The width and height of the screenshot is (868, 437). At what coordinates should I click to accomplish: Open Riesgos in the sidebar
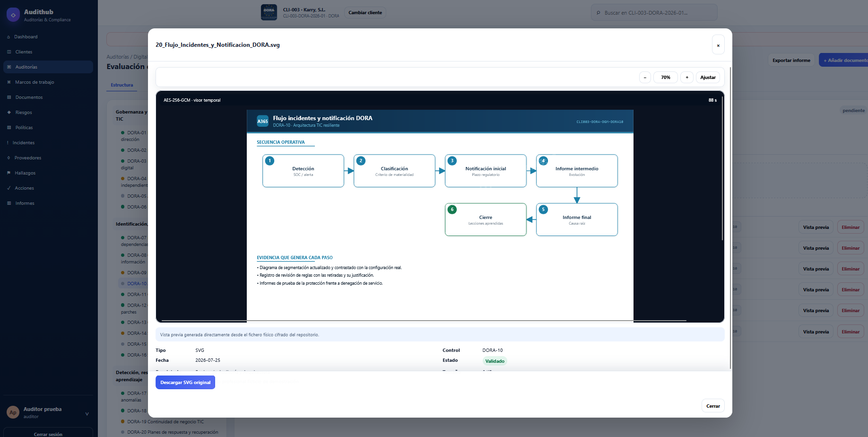tap(24, 113)
